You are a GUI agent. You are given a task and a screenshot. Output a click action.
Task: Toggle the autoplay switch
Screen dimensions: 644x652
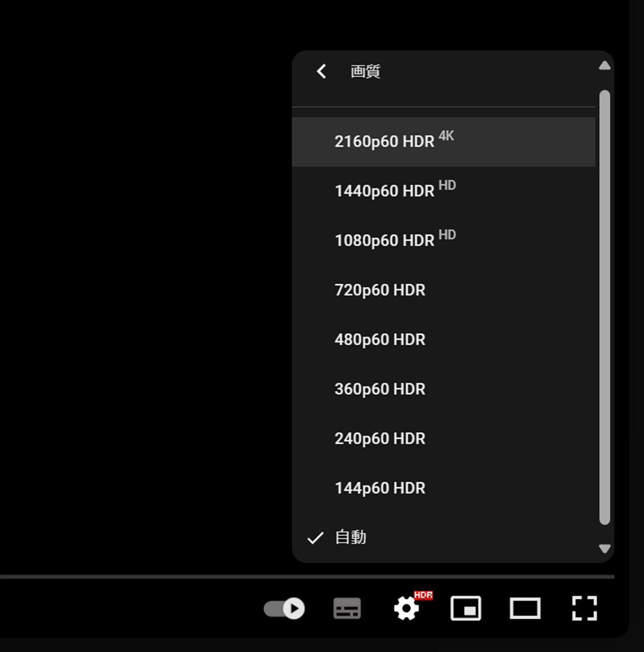pos(284,608)
